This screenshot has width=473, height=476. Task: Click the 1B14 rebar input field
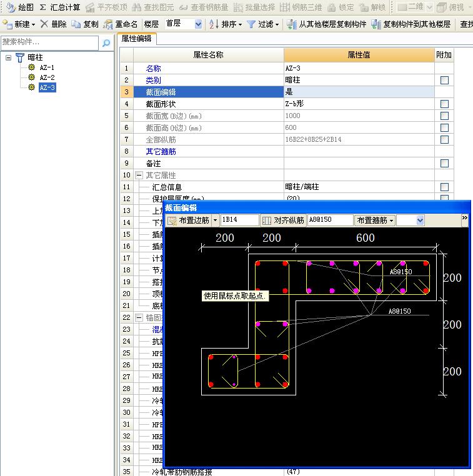click(x=240, y=220)
